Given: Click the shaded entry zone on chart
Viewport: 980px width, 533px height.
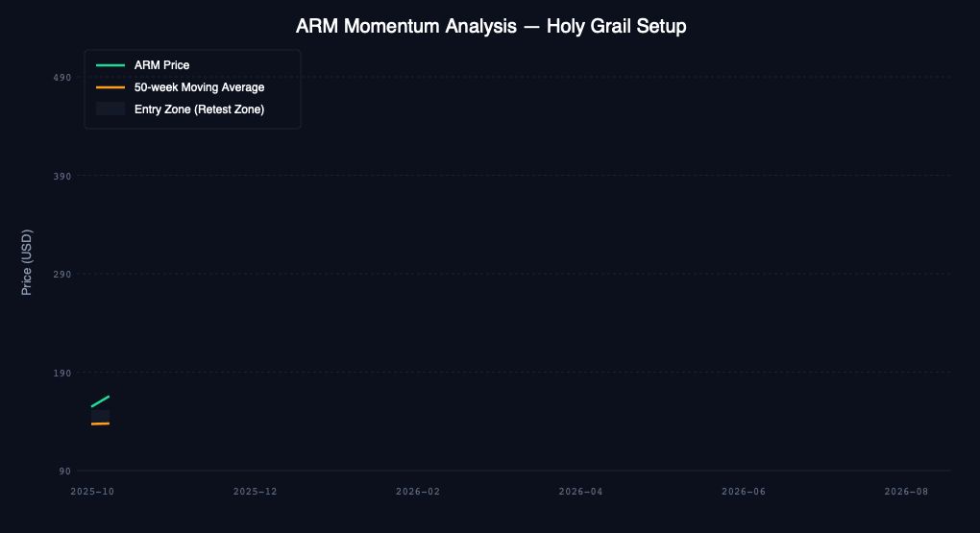Looking at the screenshot, I should pyautogui.click(x=101, y=416).
